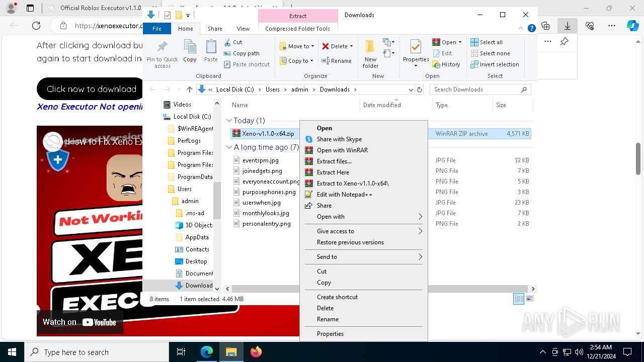Expand the Open with submenu

(x=363, y=217)
